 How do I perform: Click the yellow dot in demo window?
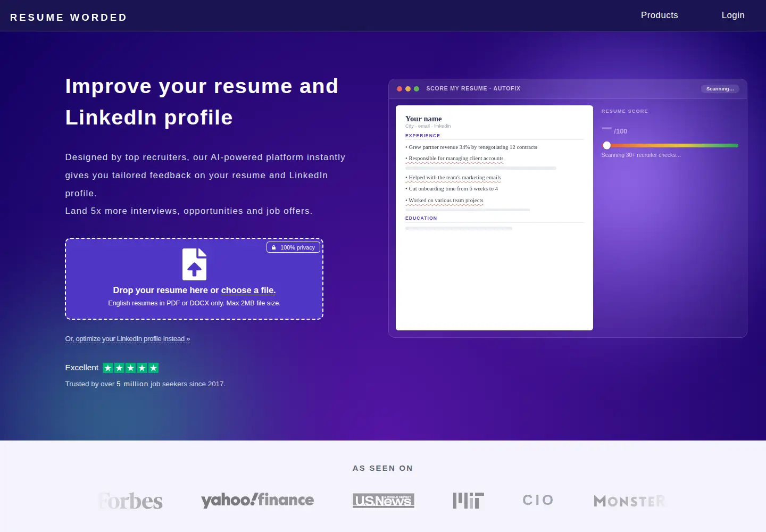tap(408, 89)
